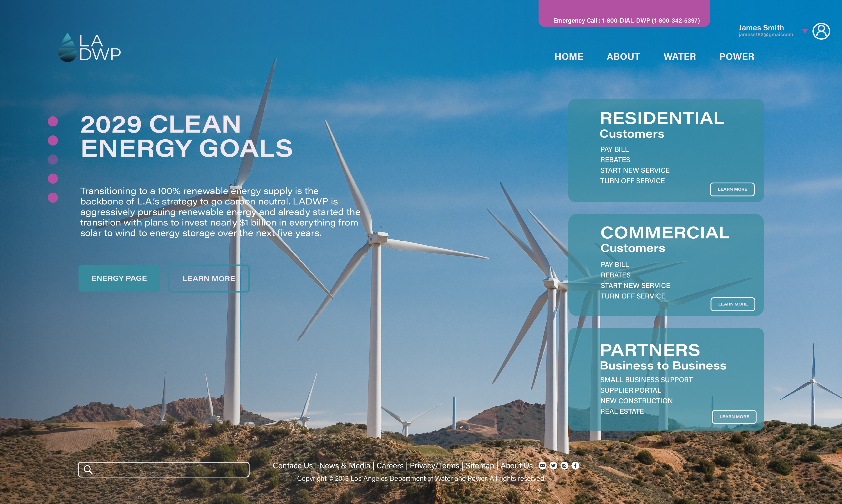This screenshot has width=842, height=504.
Task: Select the fourth slide indicator dot
Action: click(x=53, y=178)
